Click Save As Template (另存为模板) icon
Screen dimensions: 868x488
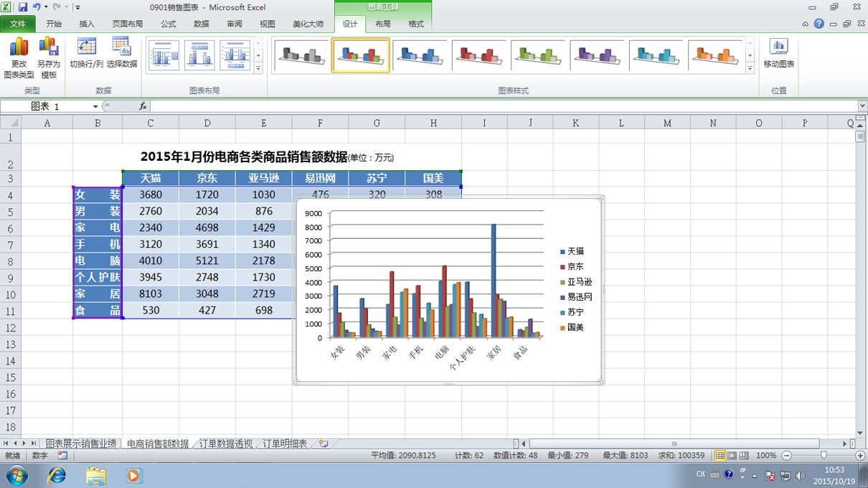point(49,47)
